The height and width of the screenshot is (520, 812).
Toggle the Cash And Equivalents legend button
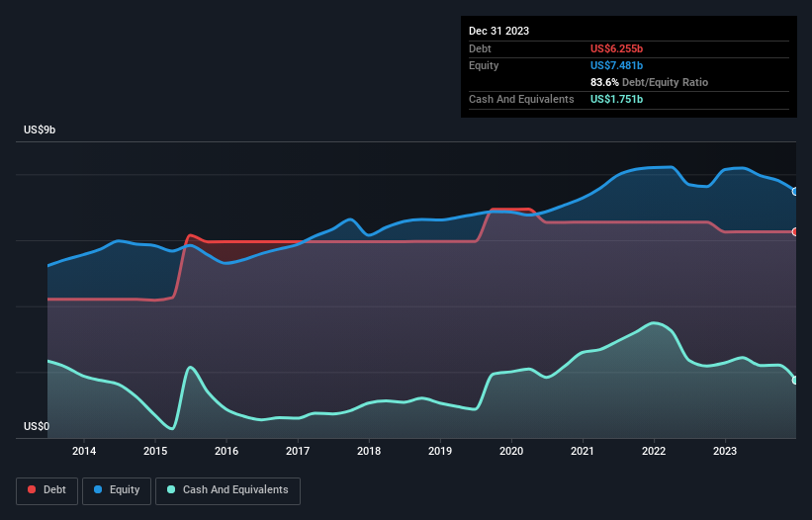pos(227,490)
